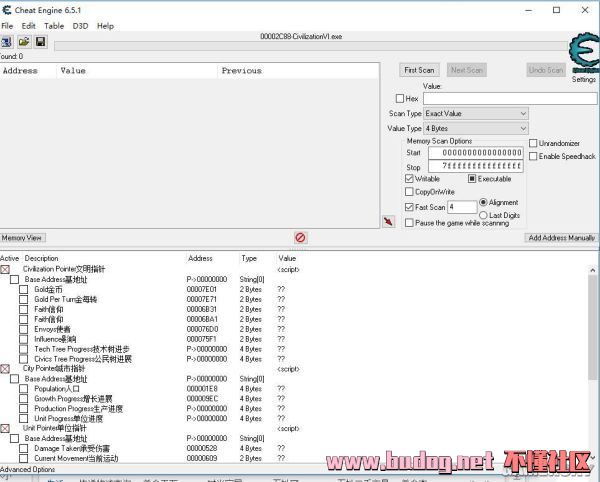Image resolution: width=600 pixels, height=482 pixels.
Task: Click the Previous column header
Action: click(x=242, y=71)
